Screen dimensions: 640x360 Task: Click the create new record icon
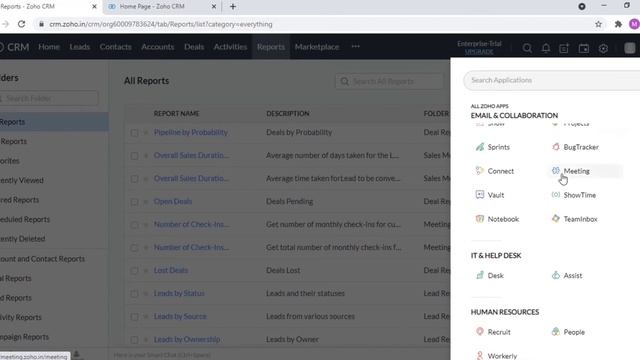564,48
